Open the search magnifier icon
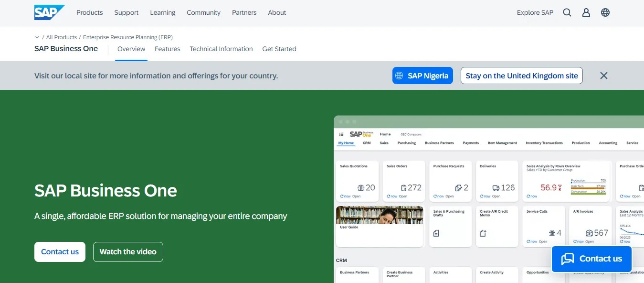The height and width of the screenshot is (283, 644). coord(567,13)
